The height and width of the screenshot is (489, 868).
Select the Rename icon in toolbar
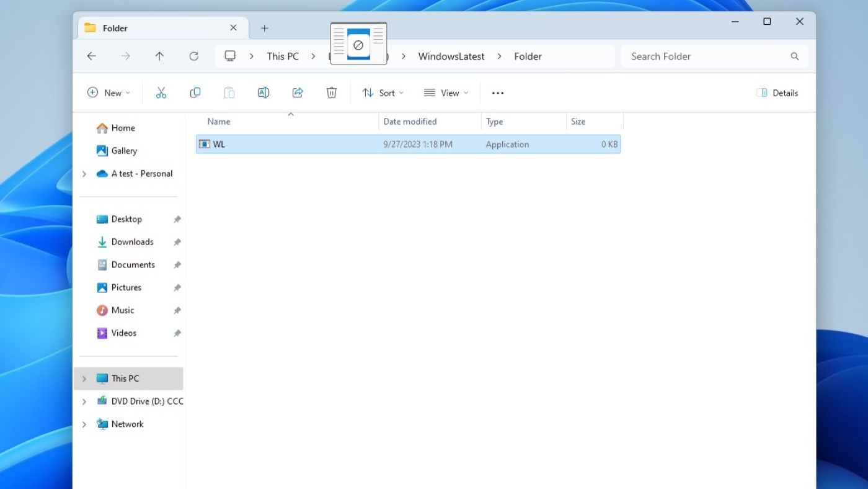click(263, 92)
